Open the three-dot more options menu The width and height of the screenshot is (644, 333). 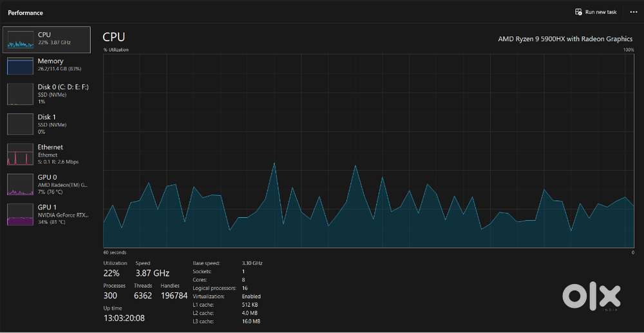click(x=633, y=12)
